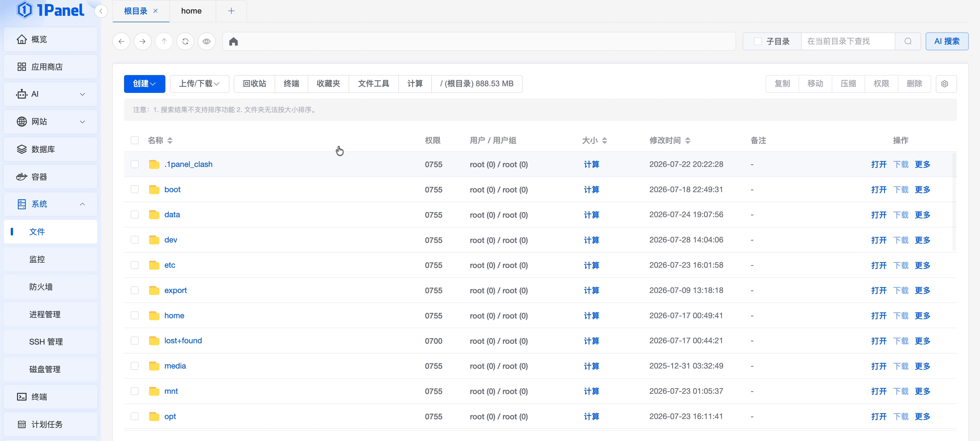Open 终端 terminal in the sidebar

coord(51,397)
